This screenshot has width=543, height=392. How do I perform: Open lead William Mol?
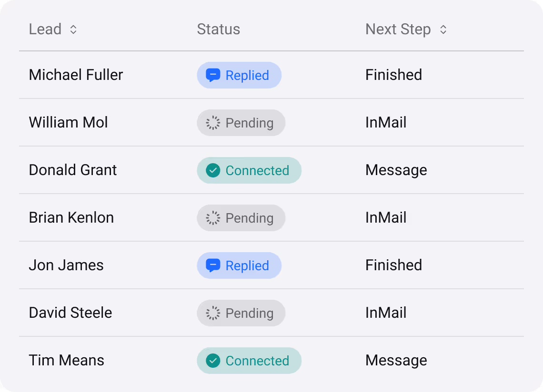tap(68, 123)
